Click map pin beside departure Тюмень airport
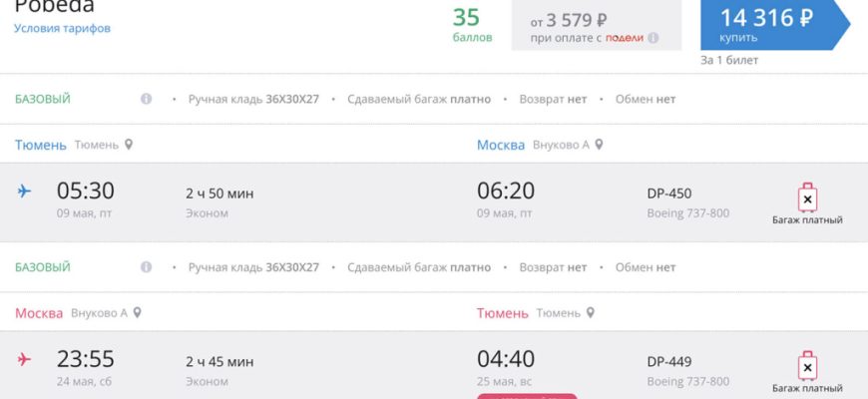The image size is (868, 399). 129,145
